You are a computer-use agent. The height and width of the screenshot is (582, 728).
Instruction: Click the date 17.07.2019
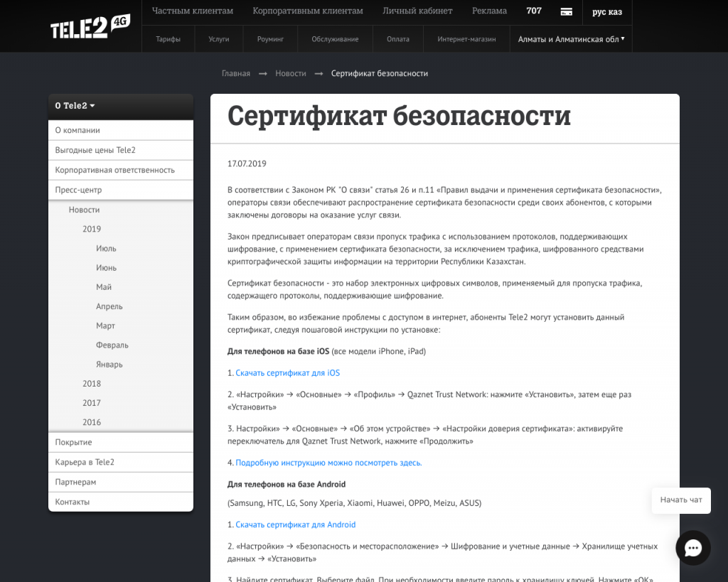pyautogui.click(x=247, y=164)
